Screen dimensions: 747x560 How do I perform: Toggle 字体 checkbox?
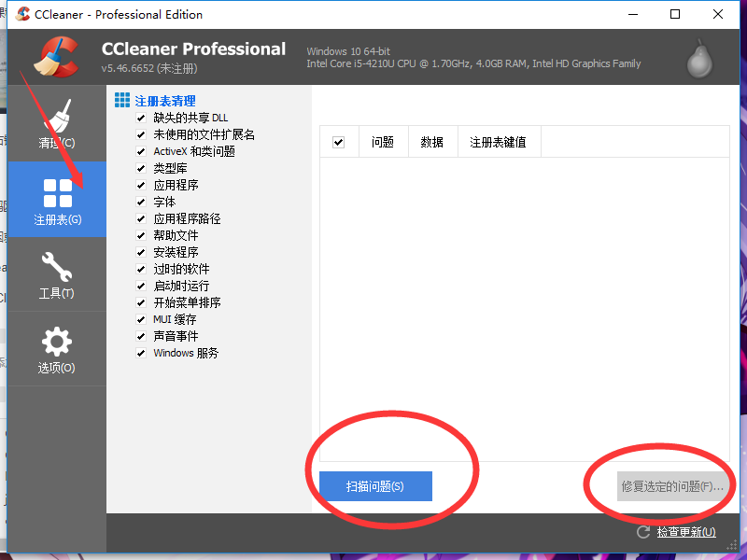(x=141, y=202)
